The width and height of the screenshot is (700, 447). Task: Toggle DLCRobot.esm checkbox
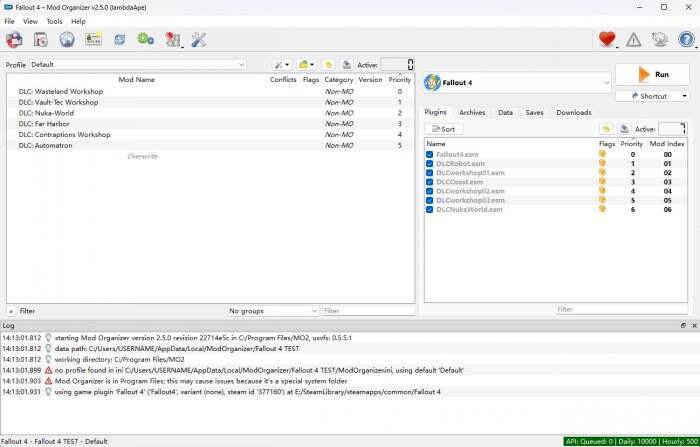tap(429, 163)
